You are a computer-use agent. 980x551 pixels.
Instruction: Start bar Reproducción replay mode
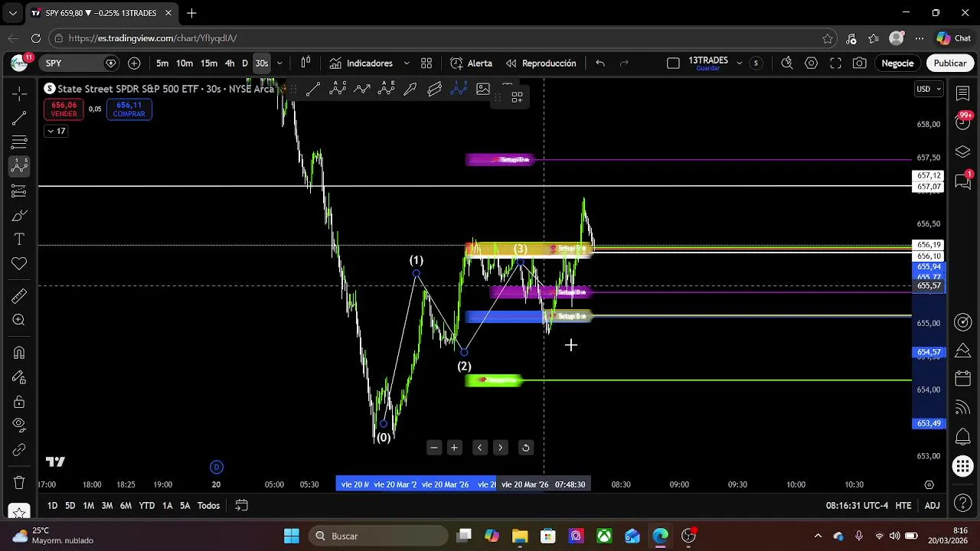click(541, 64)
